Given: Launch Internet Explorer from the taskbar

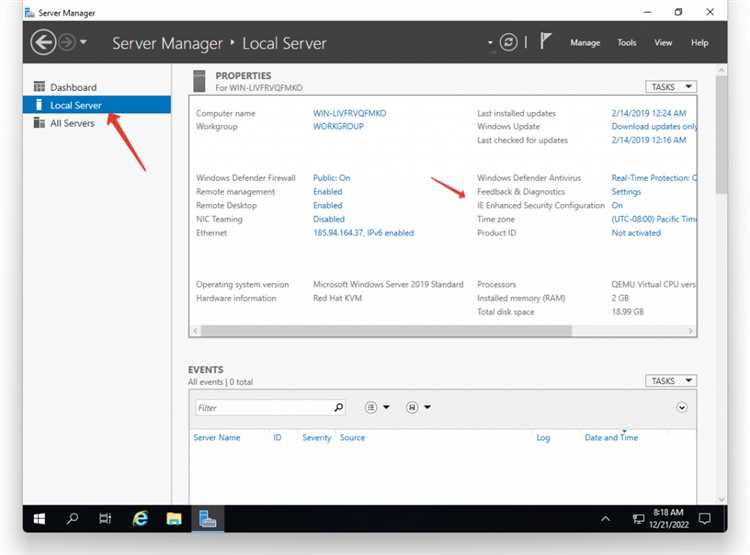Looking at the screenshot, I should [x=140, y=519].
